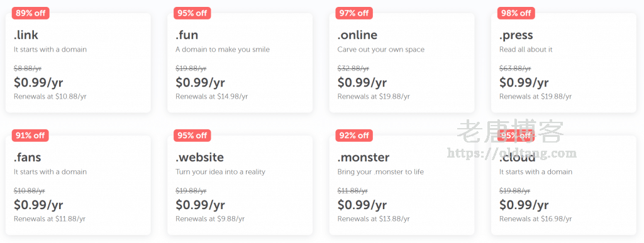Click the $0.99/yr price on .press card
The image size is (644, 243).
tap(524, 83)
